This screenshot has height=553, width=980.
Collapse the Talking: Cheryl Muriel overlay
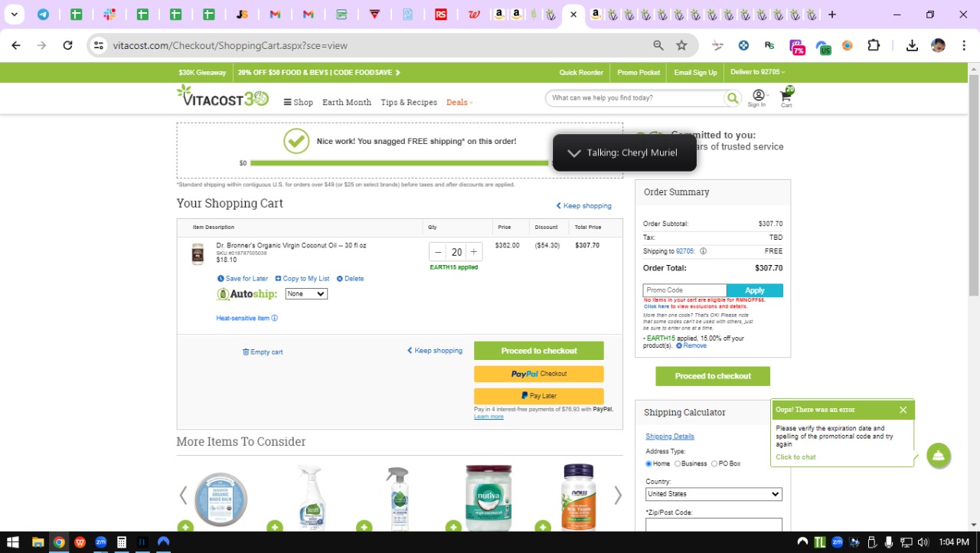[x=574, y=153]
